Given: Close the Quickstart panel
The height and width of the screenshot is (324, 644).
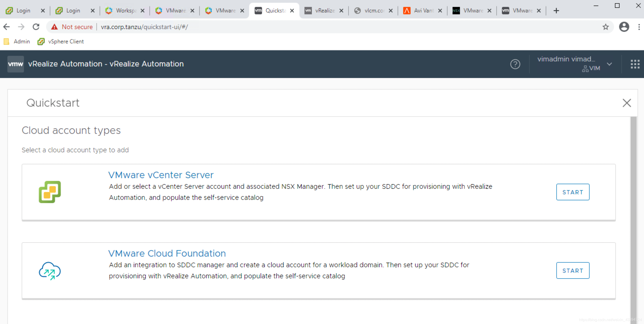Looking at the screenshot, I should [x=626, y=103].
